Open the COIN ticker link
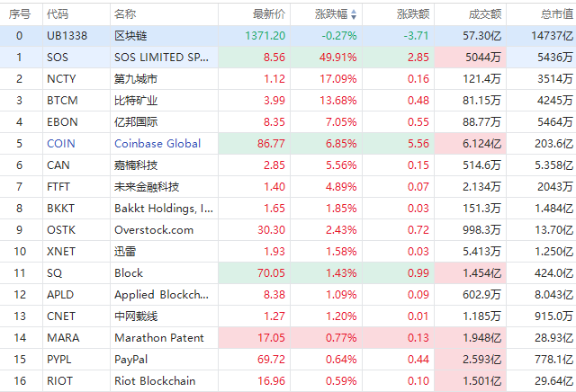This screenshot has width=576, height=392. (x=61, y=144)
